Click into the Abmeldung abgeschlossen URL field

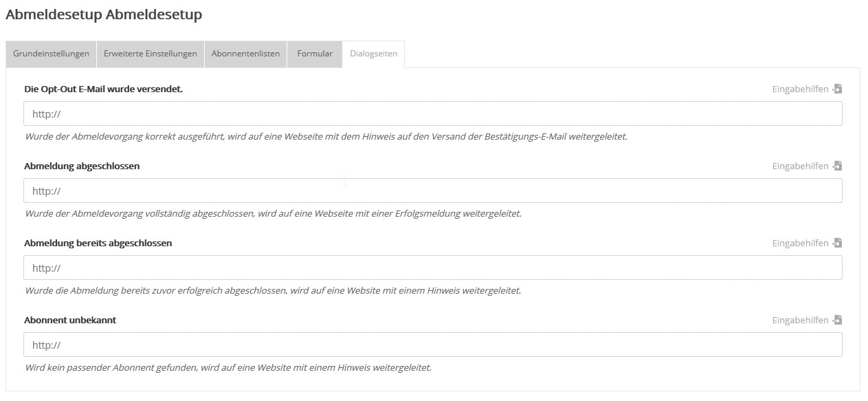tap(433, 191)
